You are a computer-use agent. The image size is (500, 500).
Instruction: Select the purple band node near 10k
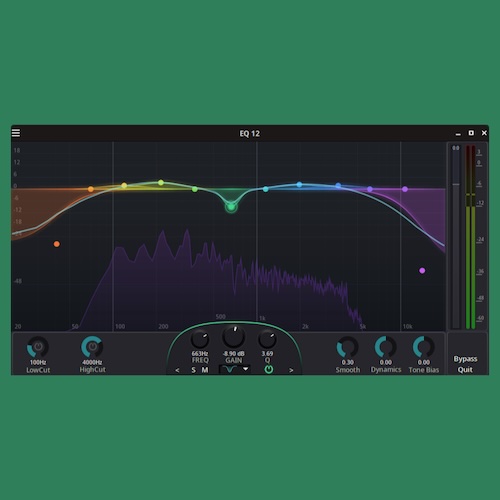(x=405, y=189)
